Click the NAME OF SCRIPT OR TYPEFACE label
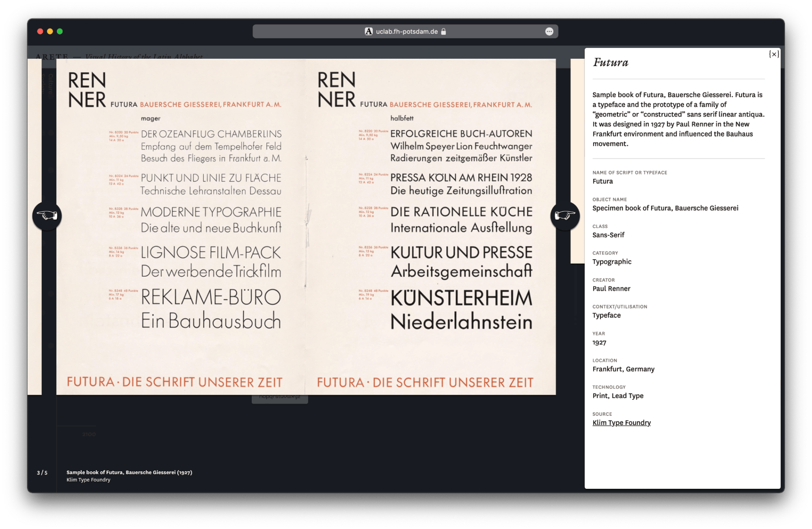The width and height of the screenshot is (812, 529). (630, 173)
